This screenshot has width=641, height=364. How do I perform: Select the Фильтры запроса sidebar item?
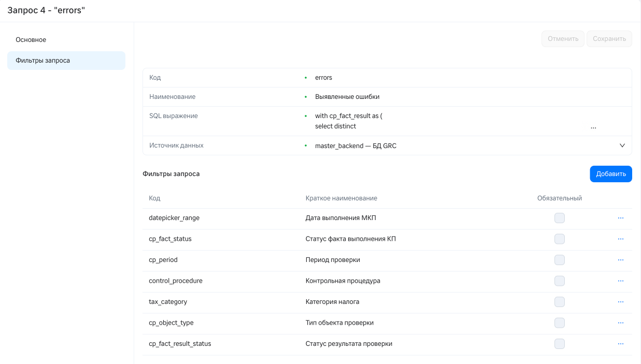point(66,61)
